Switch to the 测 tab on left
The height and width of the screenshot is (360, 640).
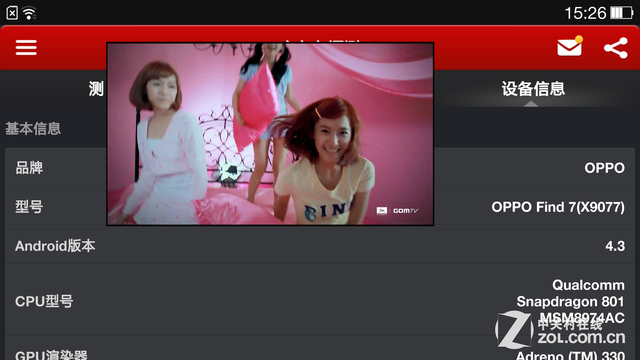(x=97, y=89)
